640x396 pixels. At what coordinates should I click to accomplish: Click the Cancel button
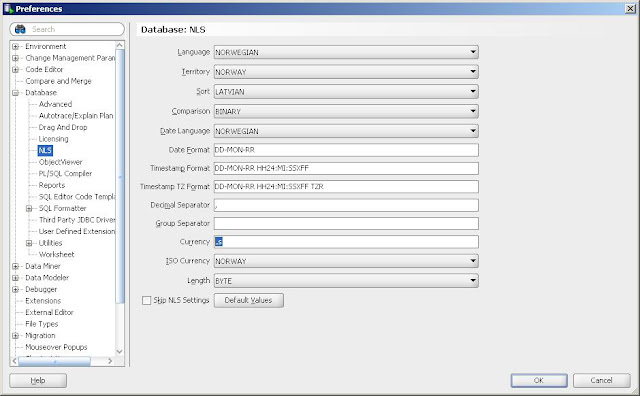[x=601, y=380]
